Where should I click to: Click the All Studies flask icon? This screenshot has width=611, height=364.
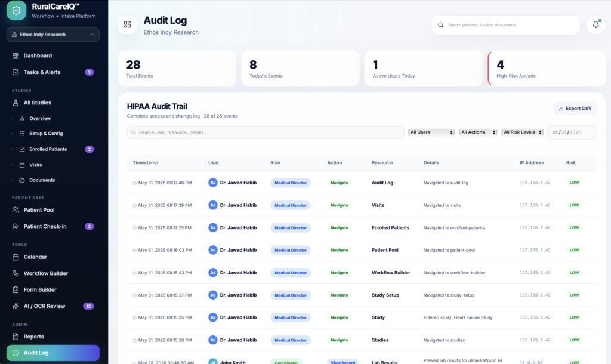tap(16, 103)
